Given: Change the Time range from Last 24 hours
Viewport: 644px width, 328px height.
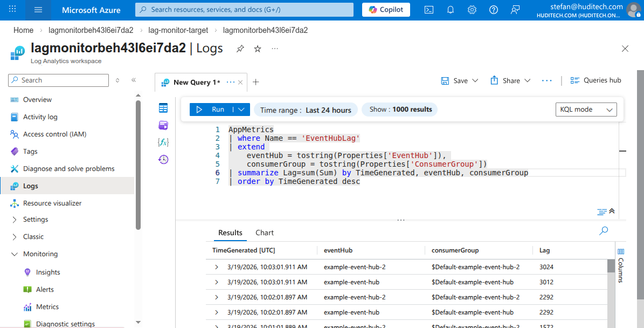Looking at the screenshot, I should pos(306,109).
